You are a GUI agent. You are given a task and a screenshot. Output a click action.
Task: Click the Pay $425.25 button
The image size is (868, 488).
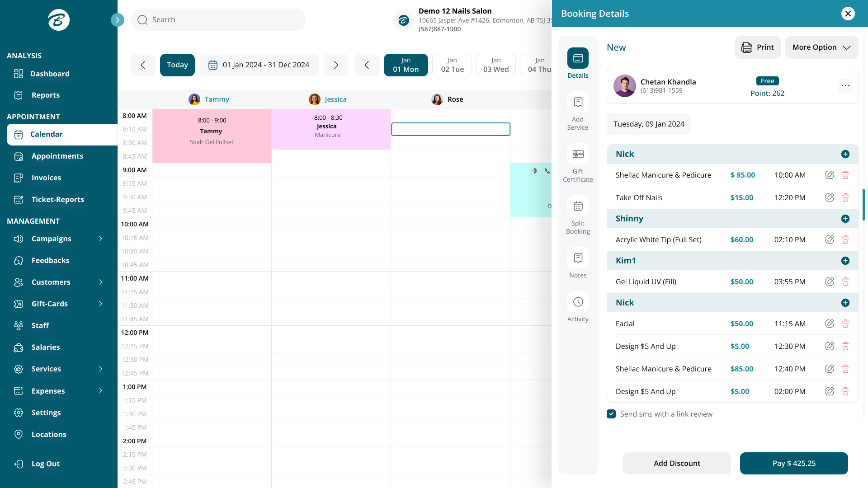pyautogui.click(x=794, y=463)
